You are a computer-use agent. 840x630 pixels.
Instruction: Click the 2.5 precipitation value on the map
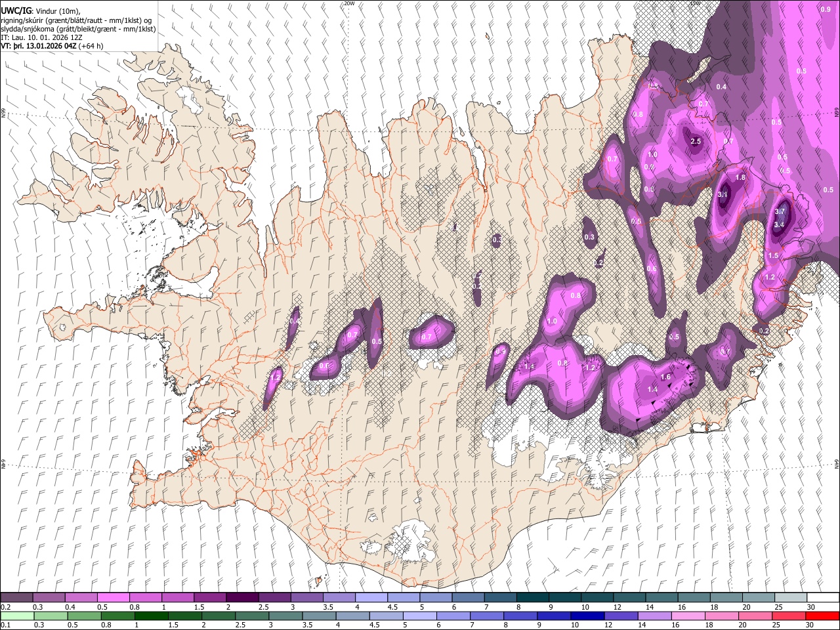coord(696,141)
